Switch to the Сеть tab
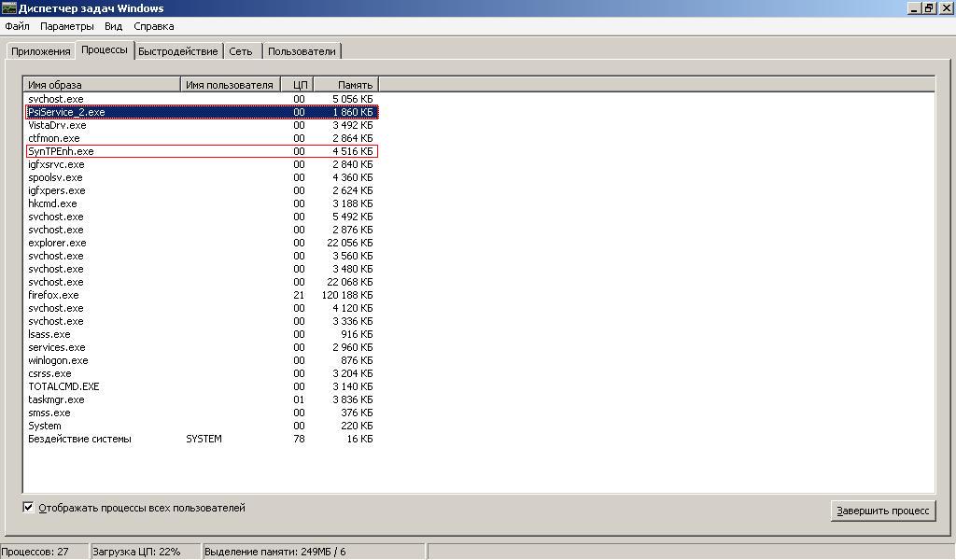Viewport: 956px width, 560px height. (240, 51)
